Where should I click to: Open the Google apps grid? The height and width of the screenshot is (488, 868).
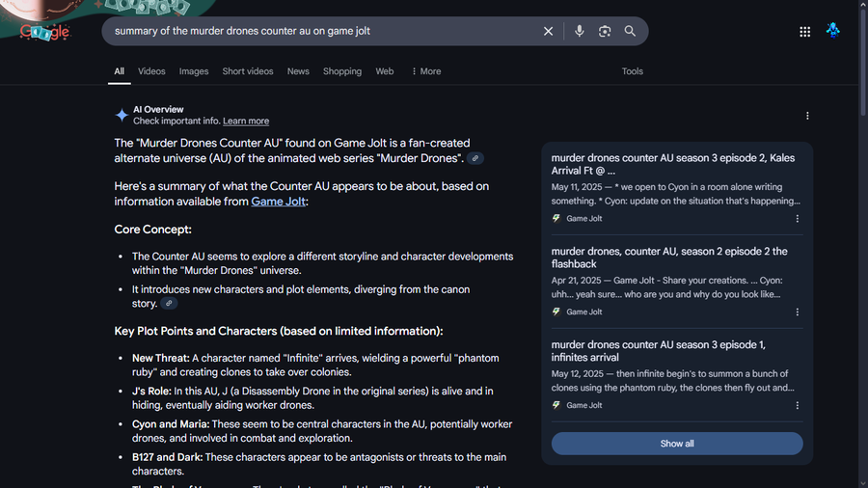point(805,32)
